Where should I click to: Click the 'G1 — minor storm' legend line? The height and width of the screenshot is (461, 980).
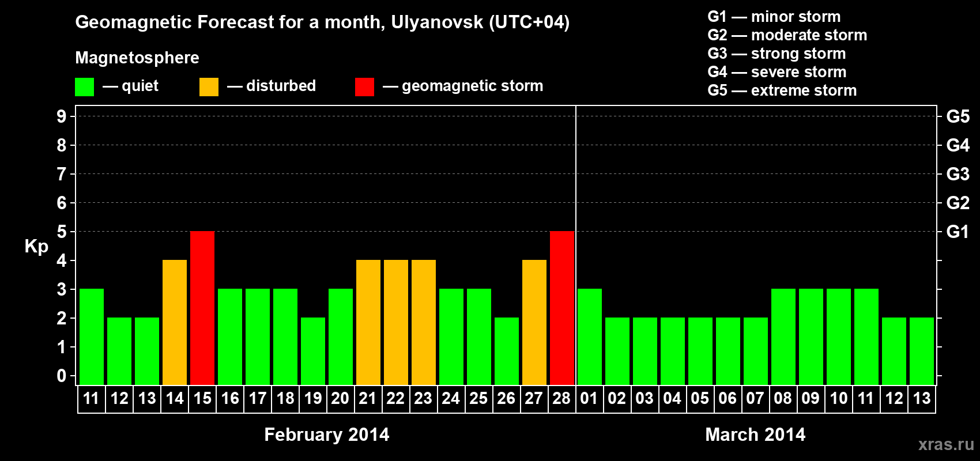tap(774, 17)
